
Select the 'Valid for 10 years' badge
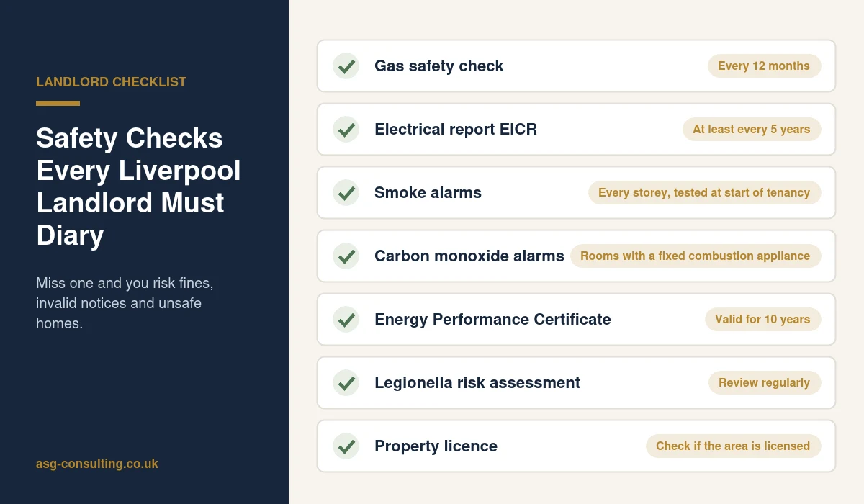[762, 320]
